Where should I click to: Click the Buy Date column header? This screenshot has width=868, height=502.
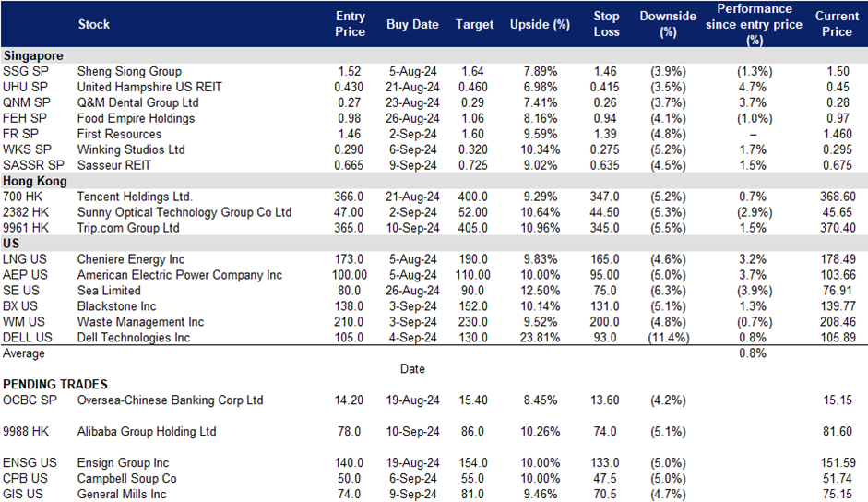coord(412,24)
